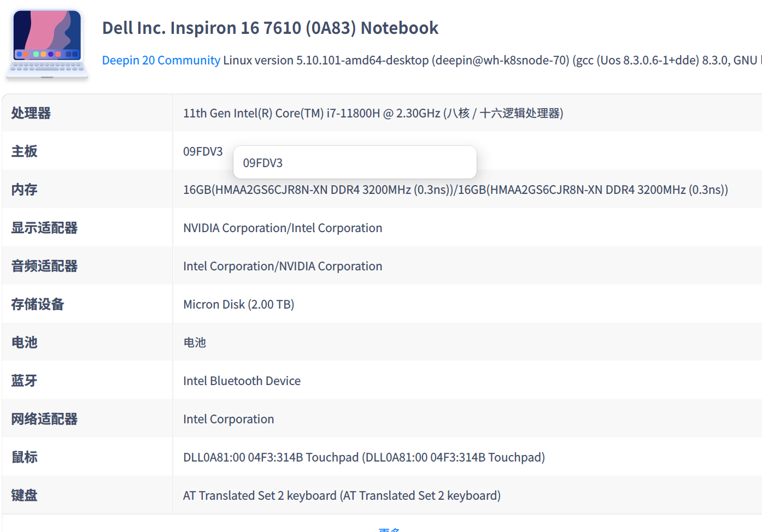Select the Micron Disk (2.00 TB) value

[x=239, y=304]
